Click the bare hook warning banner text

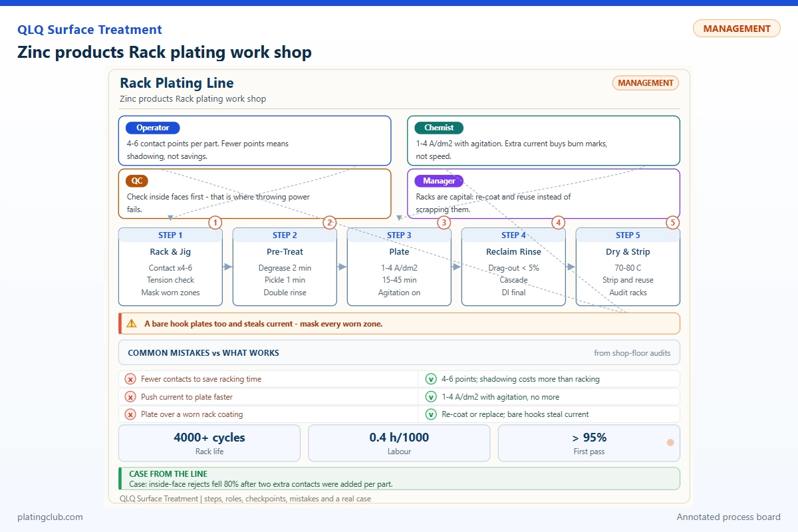(x=263, y=324)
